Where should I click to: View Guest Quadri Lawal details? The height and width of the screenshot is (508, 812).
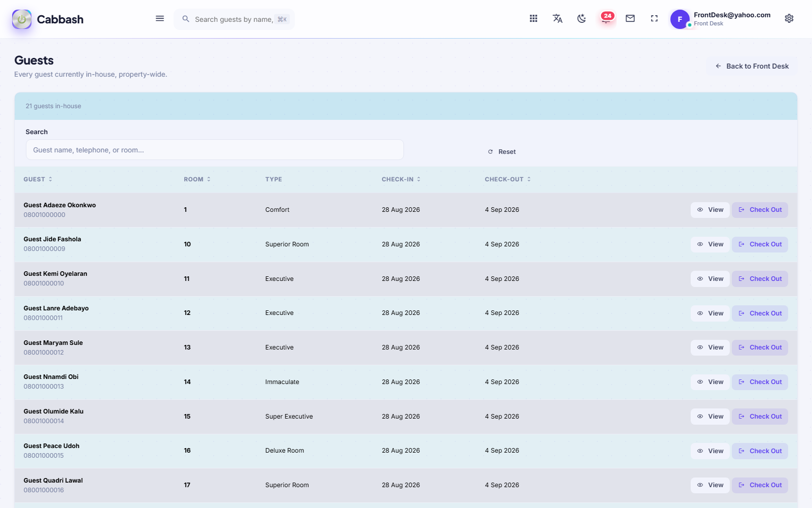[x=710, y=485]
